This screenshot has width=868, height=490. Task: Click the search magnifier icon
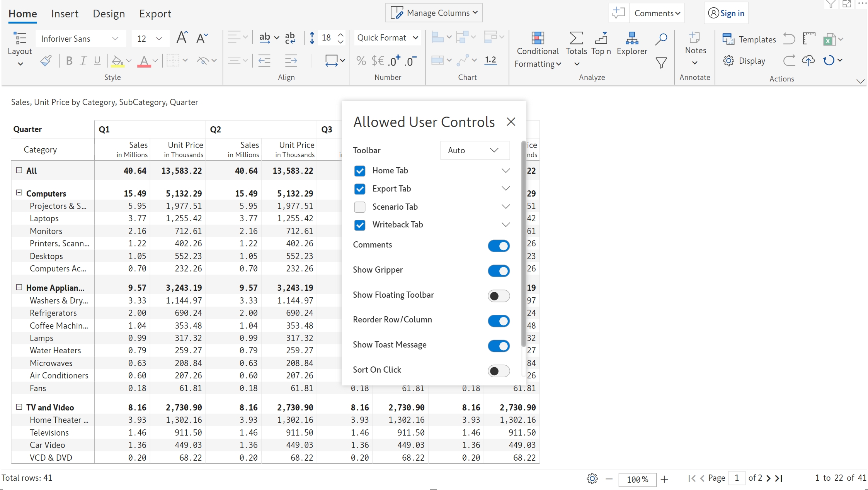click(x=661, y=38)
